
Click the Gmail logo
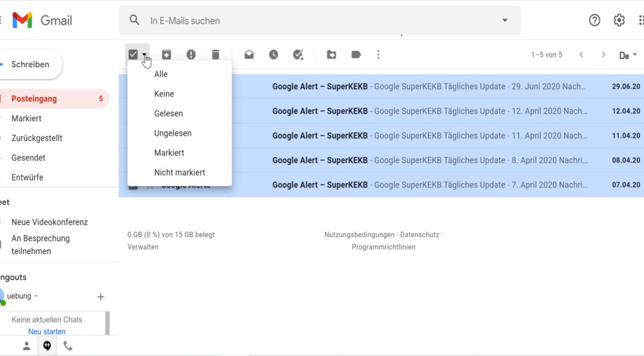pos(43,20)
